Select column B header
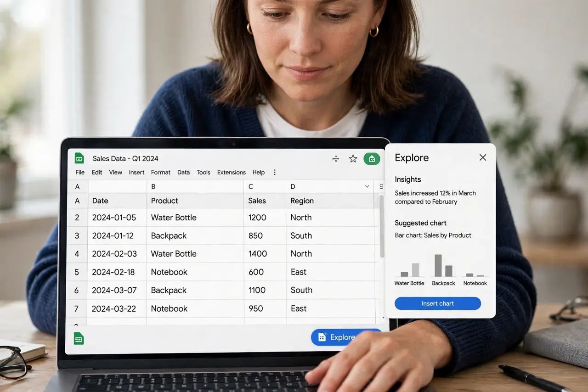This screenshot has width=588, height=392. 195,186
